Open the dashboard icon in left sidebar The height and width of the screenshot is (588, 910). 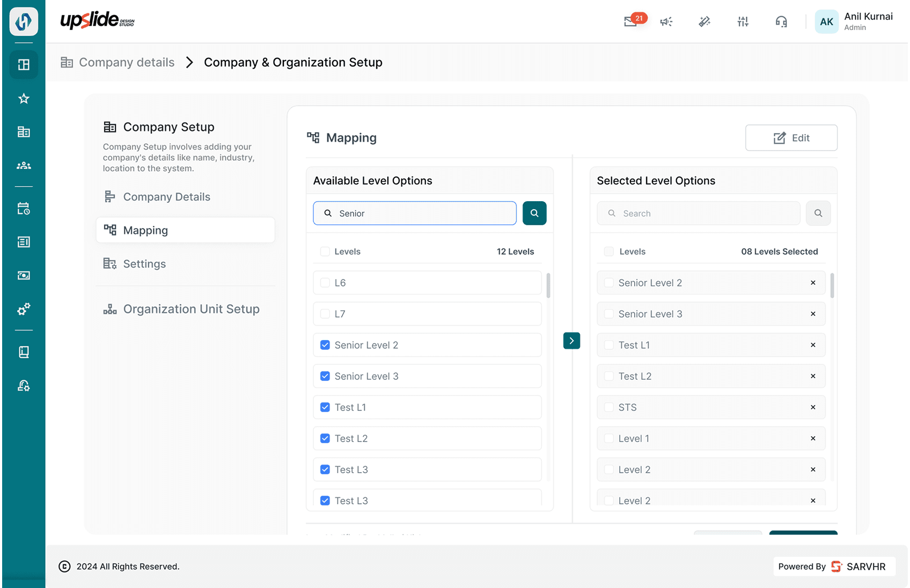tap(24, 65)
